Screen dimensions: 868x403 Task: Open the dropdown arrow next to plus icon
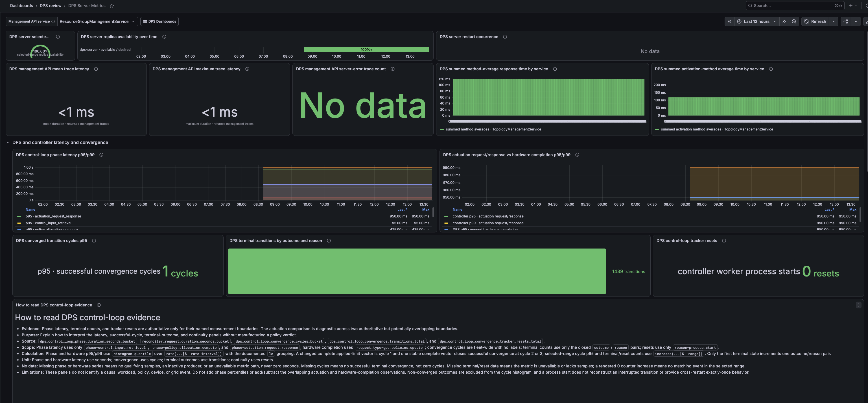point(855,6)
